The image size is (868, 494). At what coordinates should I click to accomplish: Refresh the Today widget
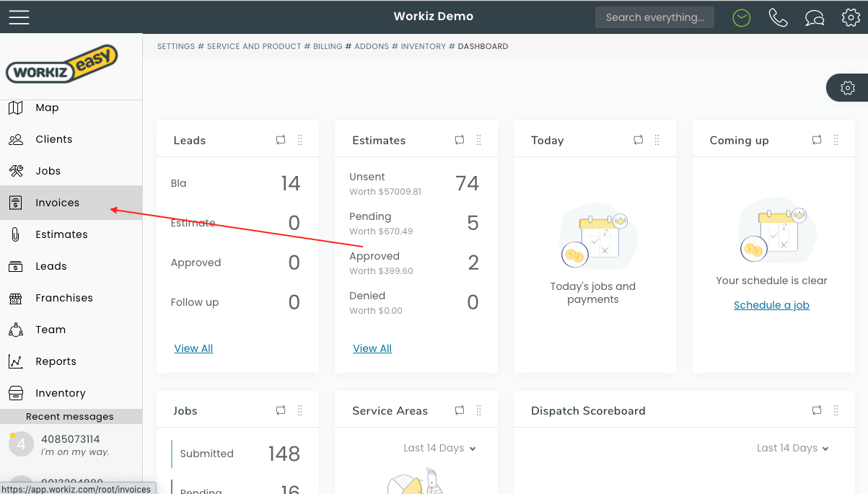(x=638, y=140)
